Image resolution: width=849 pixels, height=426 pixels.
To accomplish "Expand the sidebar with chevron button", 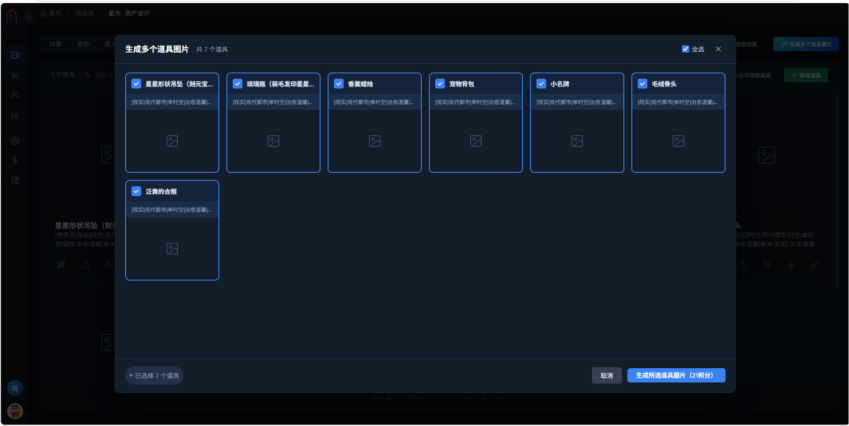I will point(28,17).
